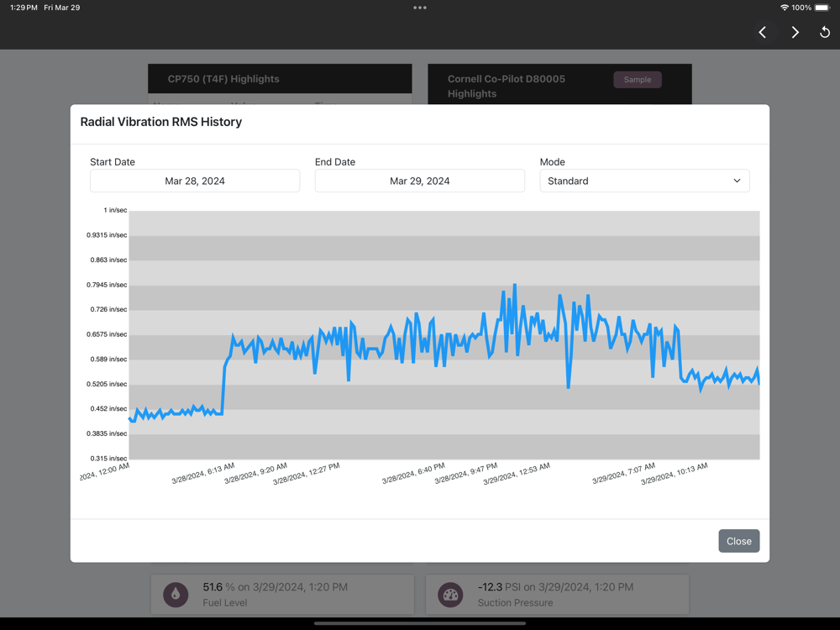Click the 0.6575 in/sec y-axis label
This screenshot has width=840, height=630.
107,334
